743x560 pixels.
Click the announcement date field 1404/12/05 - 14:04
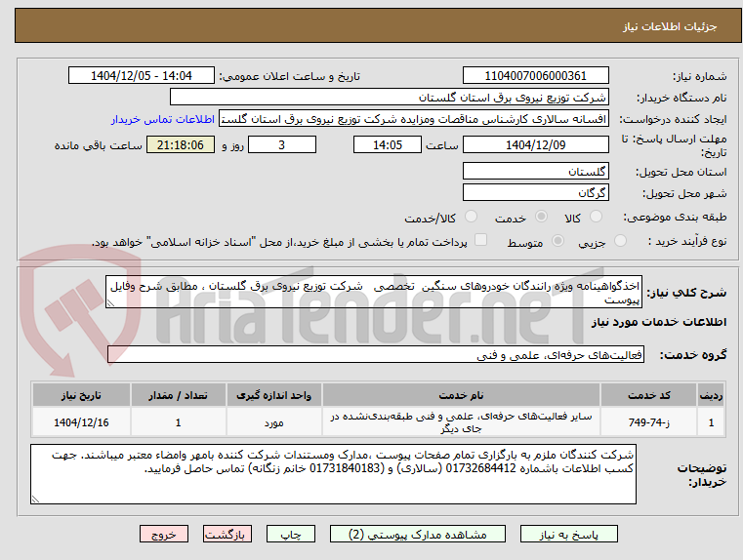tap(142, 76)
